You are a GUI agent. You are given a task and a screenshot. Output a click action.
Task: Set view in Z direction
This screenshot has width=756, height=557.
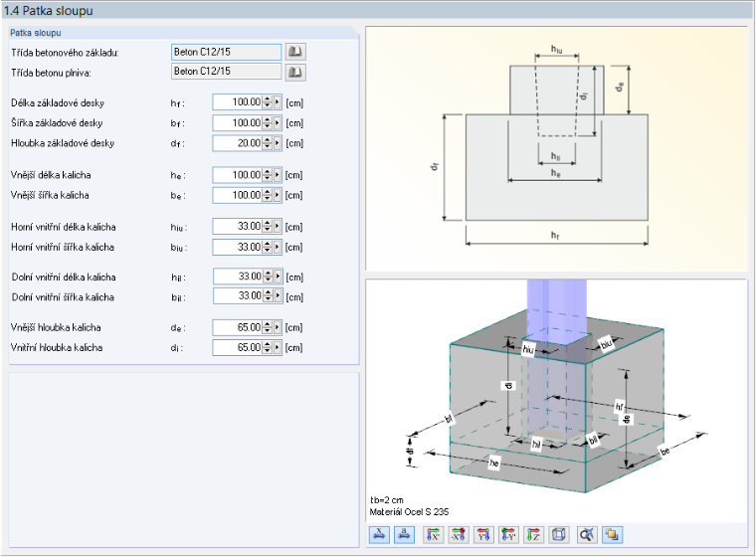[533, 534]
